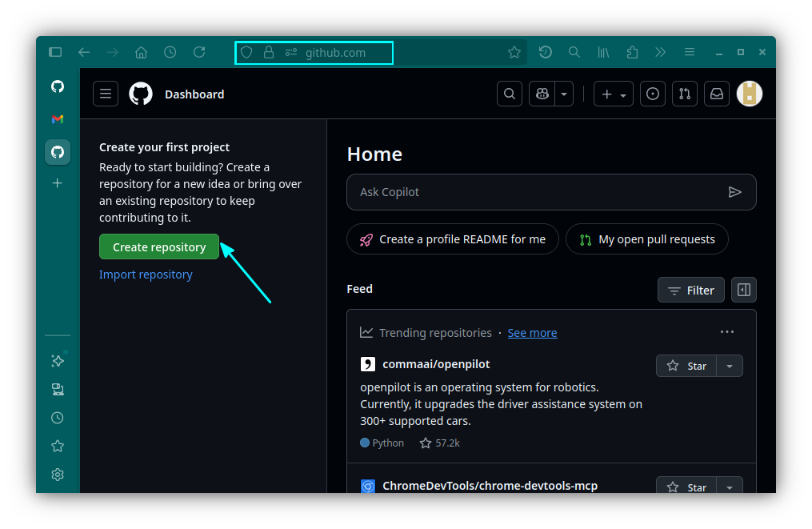Open the GitHub home logo on the dashboard

[x=141, y=94]
